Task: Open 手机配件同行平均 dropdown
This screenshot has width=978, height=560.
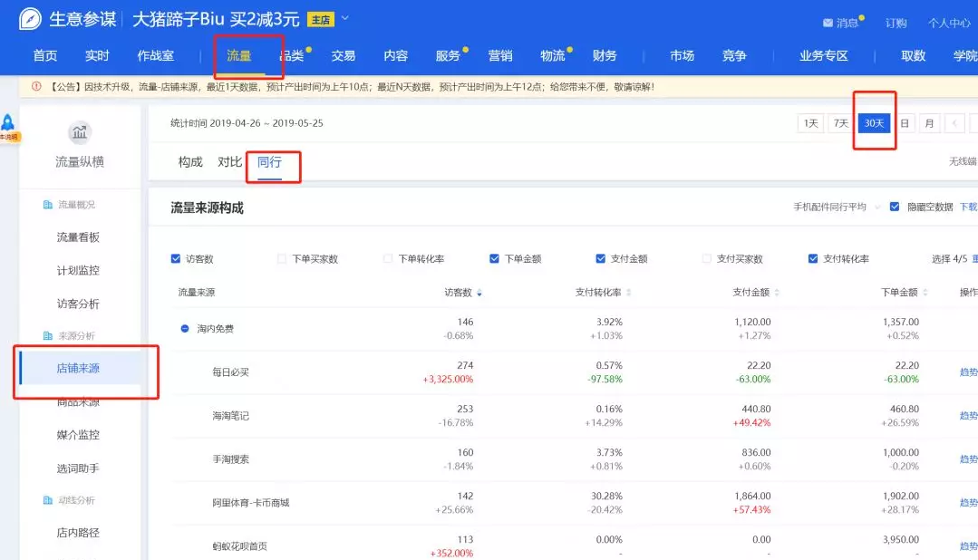Action: [837, 207]
